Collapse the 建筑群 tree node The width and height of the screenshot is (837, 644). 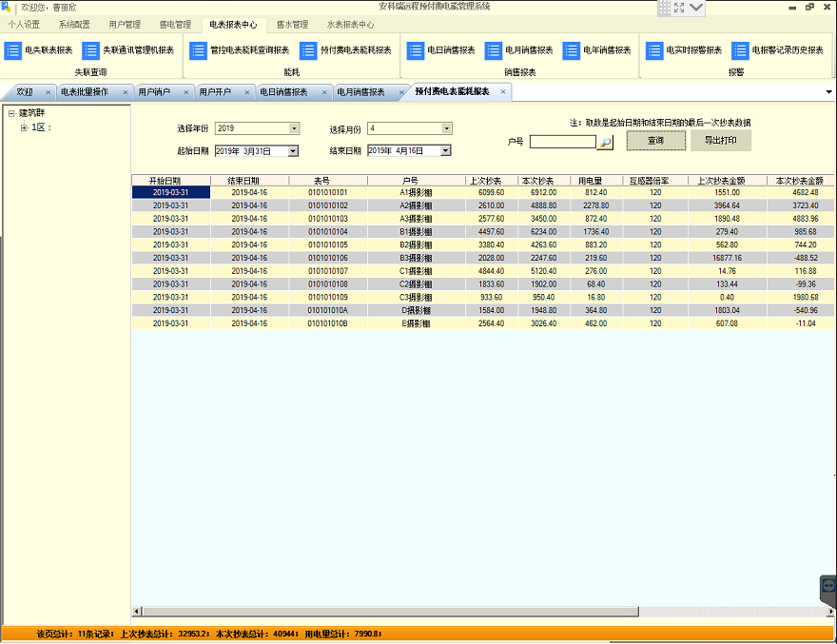click(x=11, y=114)
